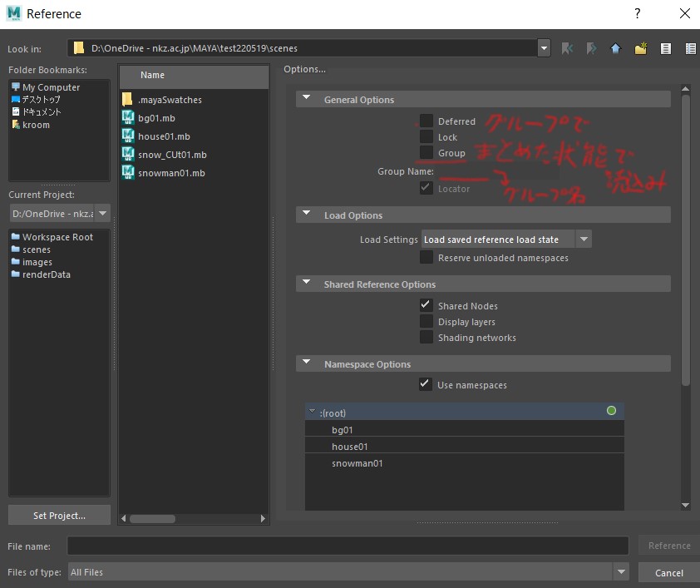Click the Cancel button

[x=669, y=572]
